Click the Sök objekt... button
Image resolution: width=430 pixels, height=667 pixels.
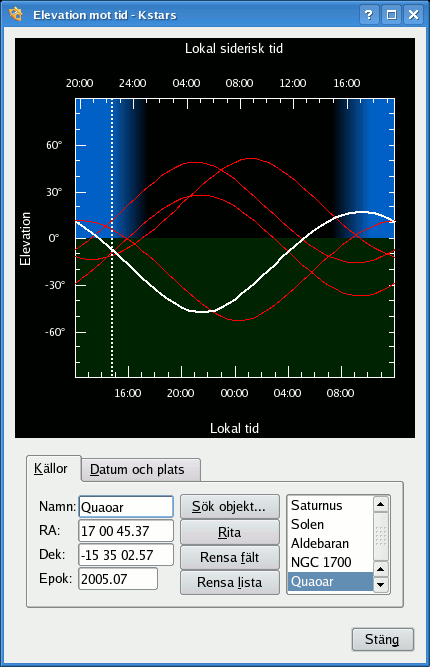tap(230, 507)
